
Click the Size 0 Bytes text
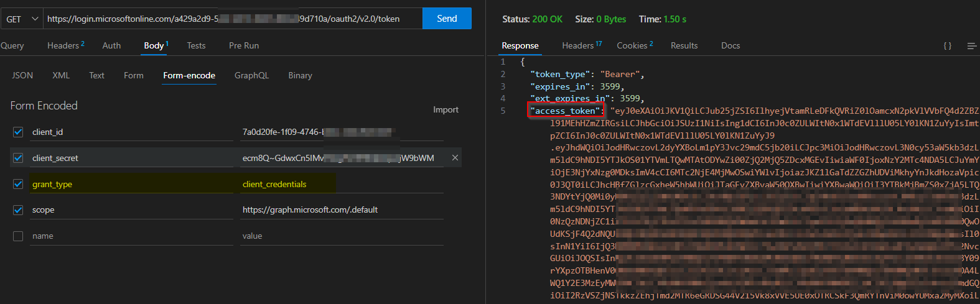click(600, 19)
